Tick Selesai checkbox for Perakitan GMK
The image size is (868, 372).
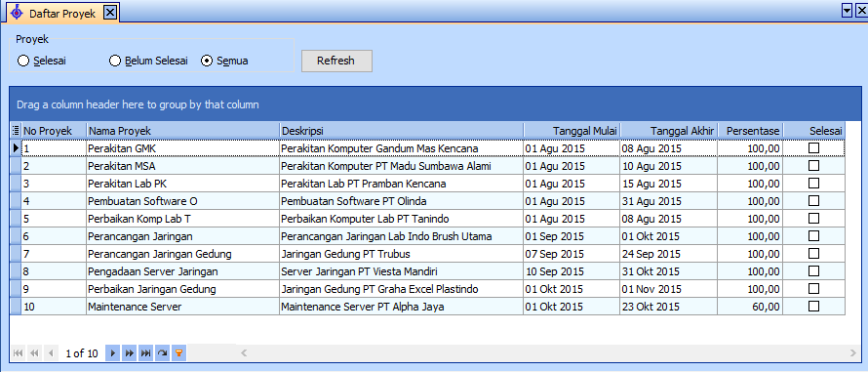[813, 148]
